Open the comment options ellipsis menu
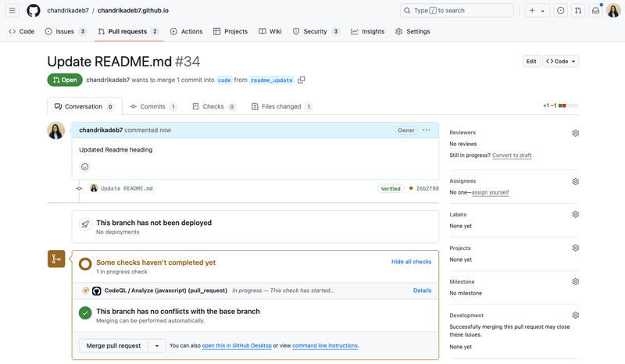The image size is (625, 364). [x=427, y=130]
